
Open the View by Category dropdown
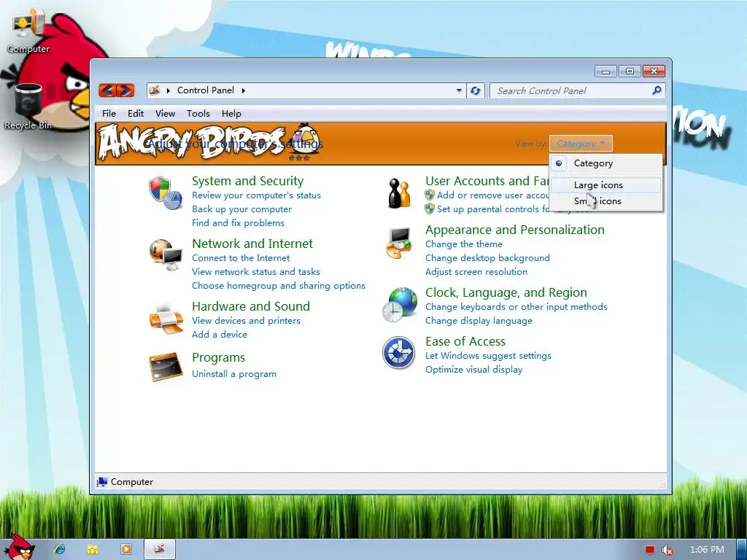tap(580, 144)
